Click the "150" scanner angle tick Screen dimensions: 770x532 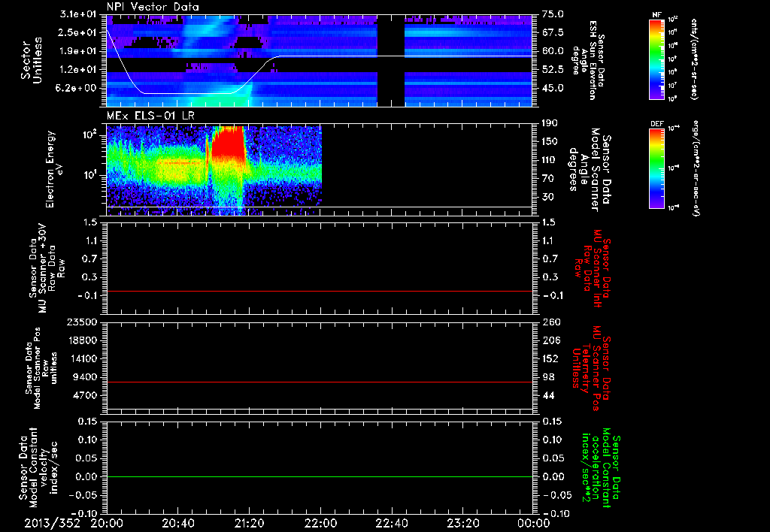pos(550,141)
